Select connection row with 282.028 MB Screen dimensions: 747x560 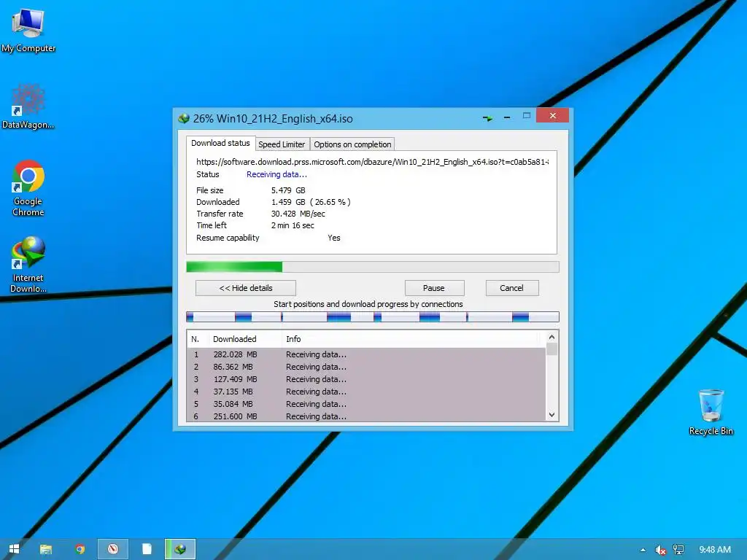pyautogui.click(x=366, y=355)
